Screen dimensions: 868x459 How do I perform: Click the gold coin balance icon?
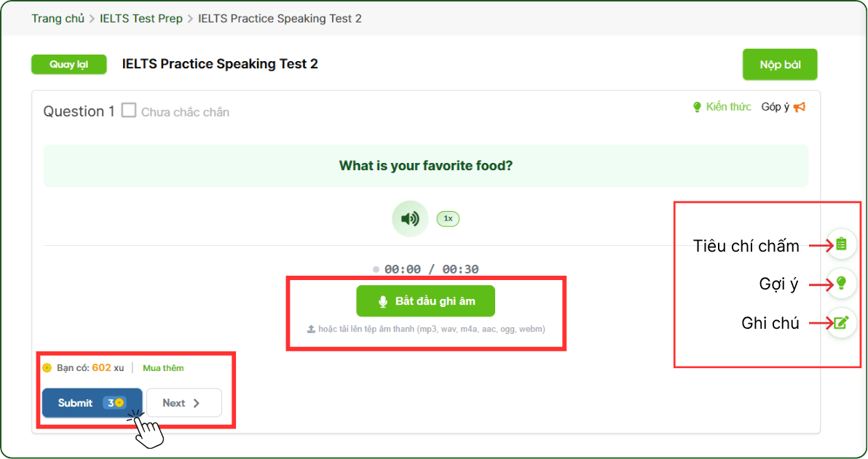(47, 367)
